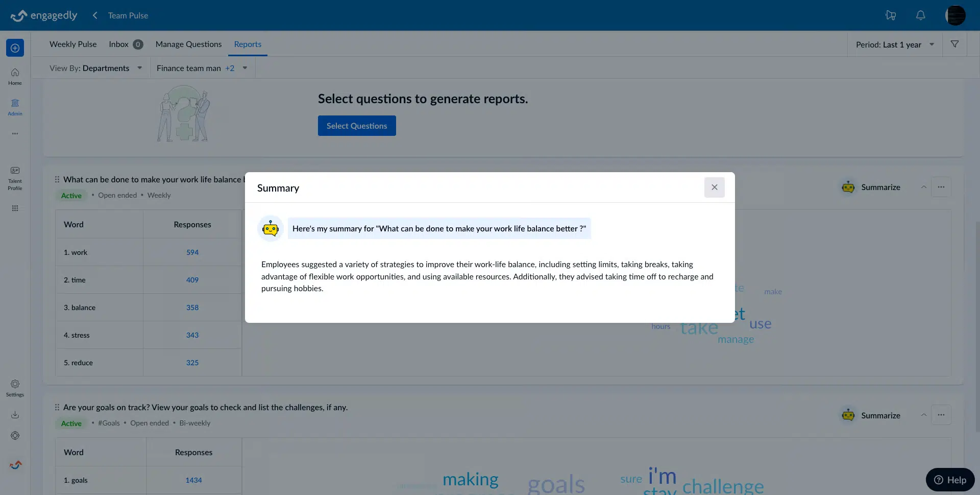Switch to the Manage Questions tab
The width and height of the screenshot is (980, 495).
click(x=188, y=44)
